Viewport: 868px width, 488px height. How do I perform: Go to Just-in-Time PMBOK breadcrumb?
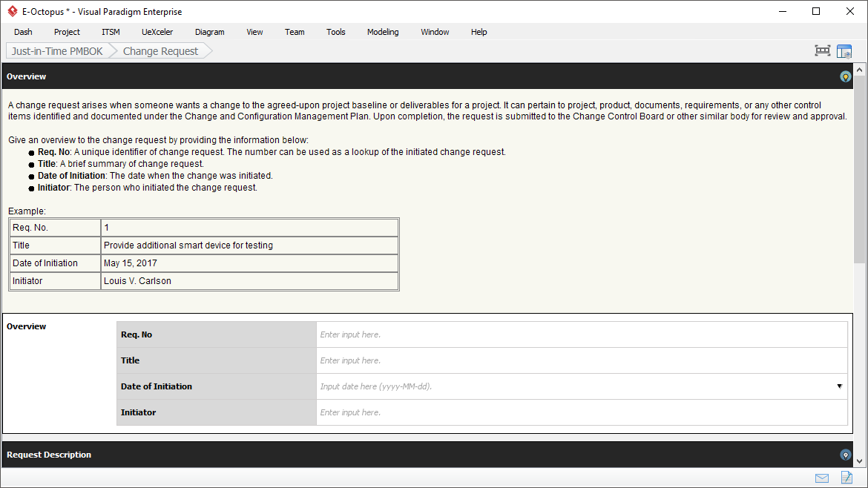click(56, 51)
